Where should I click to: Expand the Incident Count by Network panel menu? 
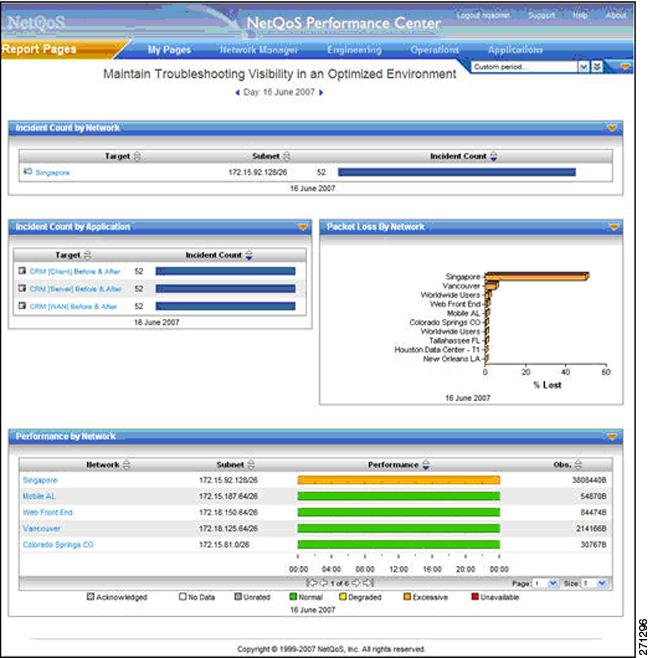tap(612, 128)
